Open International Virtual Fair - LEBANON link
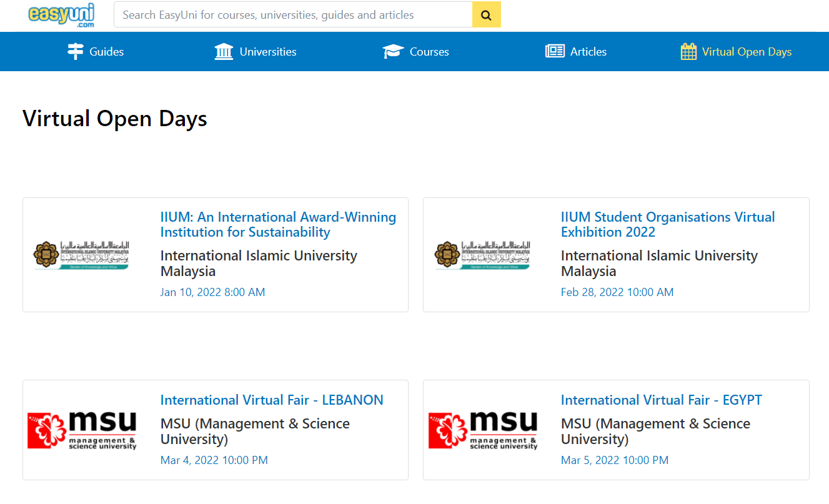Screen dimensions: 829x504 pyautogui.click(x=272, y=400)
